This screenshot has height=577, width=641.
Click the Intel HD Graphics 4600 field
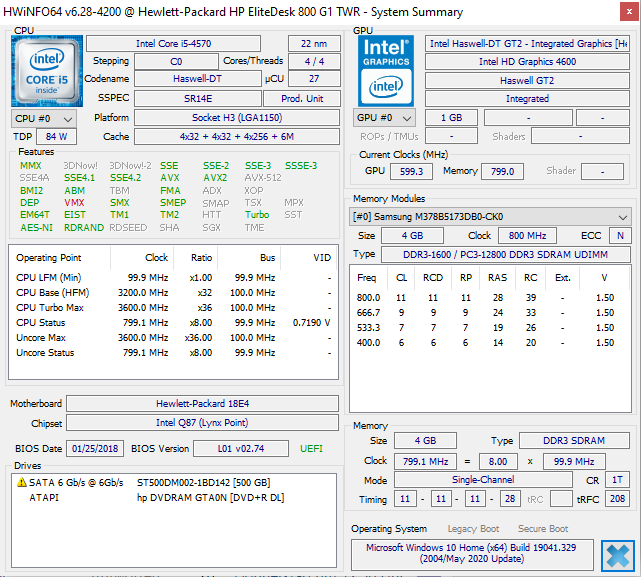[x=527, y=62]
